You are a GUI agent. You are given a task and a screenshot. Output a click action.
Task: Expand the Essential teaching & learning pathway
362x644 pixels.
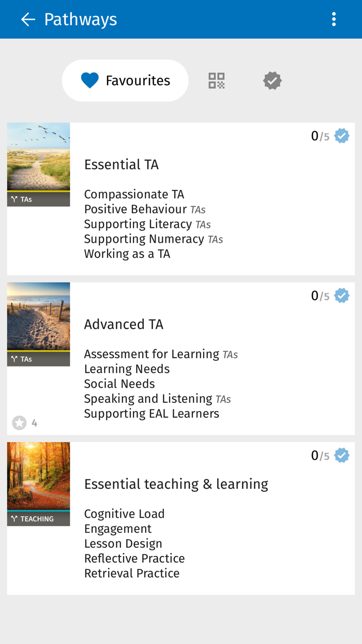[x=176, y=484]
